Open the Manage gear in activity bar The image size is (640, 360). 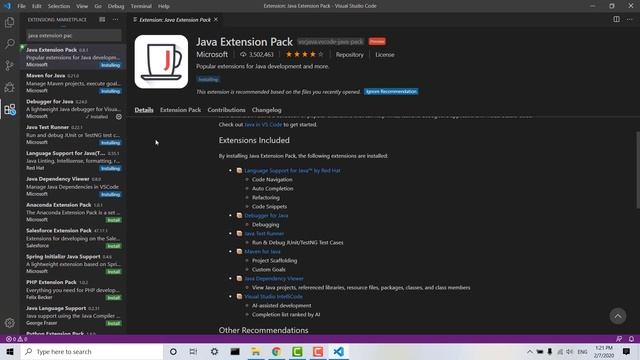pyautogui.click(x=10, y=323)
